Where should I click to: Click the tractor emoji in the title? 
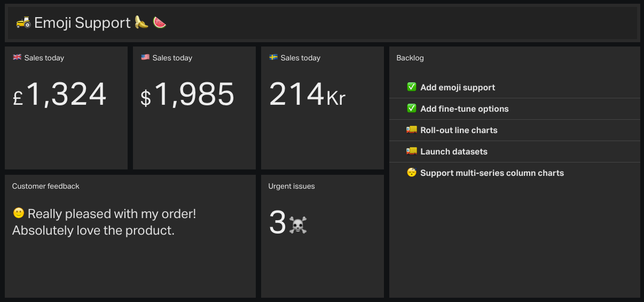[x=23, y=22]
